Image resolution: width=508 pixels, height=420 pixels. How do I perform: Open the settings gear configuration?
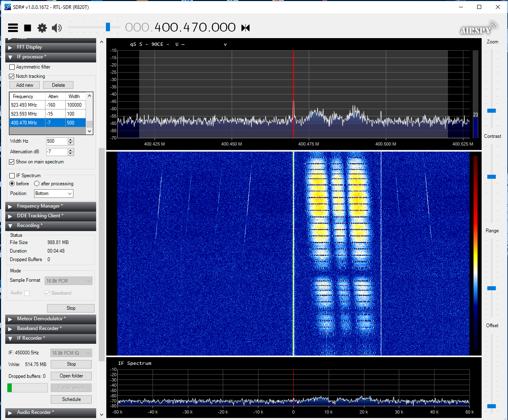pyautogui.click(x=42, y=28)
